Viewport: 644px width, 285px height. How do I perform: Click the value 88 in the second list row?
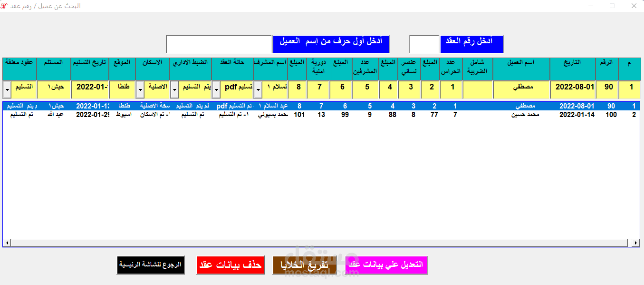[392, 114]
